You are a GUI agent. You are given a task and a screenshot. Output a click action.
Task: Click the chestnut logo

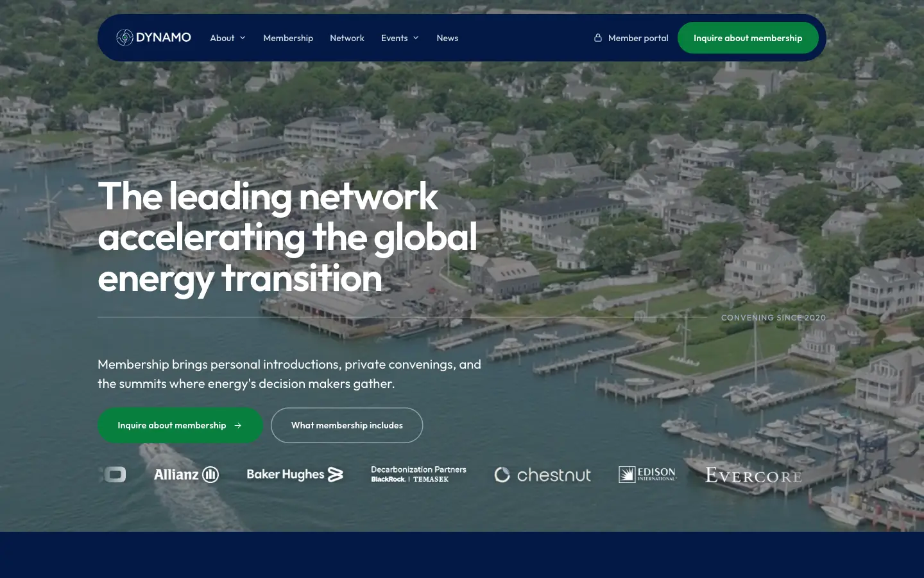pyautogui.click(x=542, y=475)
